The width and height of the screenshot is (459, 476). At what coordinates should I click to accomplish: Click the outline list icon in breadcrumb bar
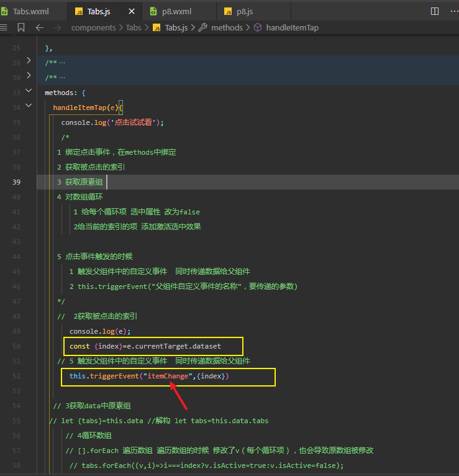4,27
